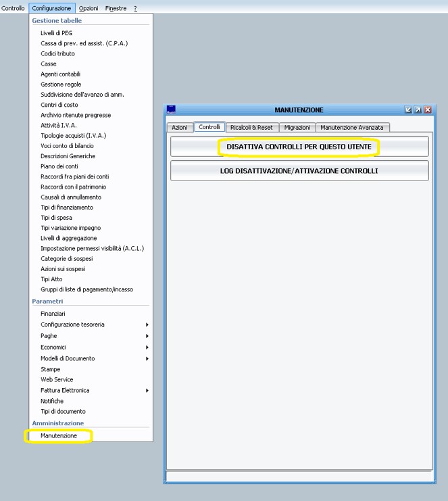The image size is (448, 501).
Task: Open the Opzioni menu
Action: [x=89, y=8]
